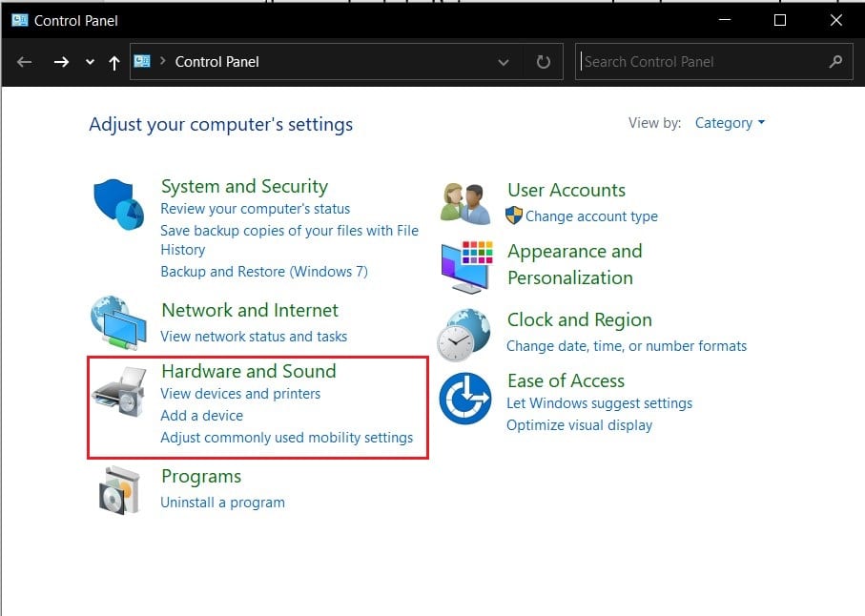The width and height of the screenshot is (865, 616).
Task: Open the Programs disc box icon
Action: [118, 489]
